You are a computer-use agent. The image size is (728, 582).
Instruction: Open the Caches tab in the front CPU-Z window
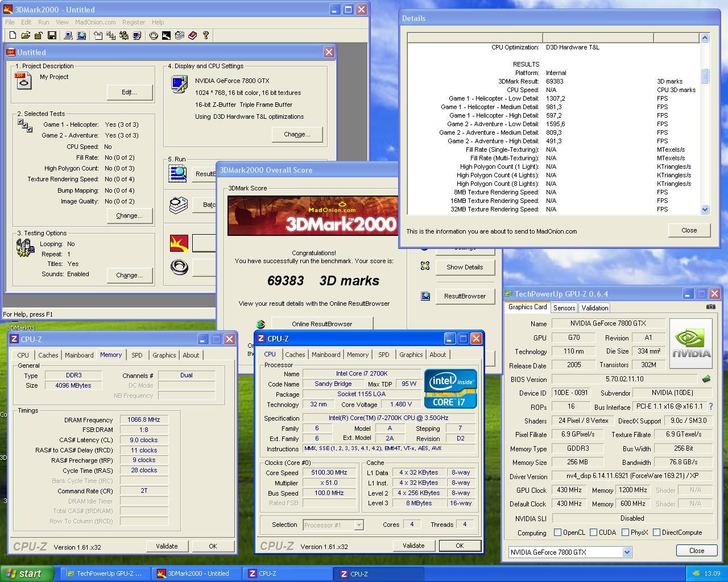pos(295,355)
